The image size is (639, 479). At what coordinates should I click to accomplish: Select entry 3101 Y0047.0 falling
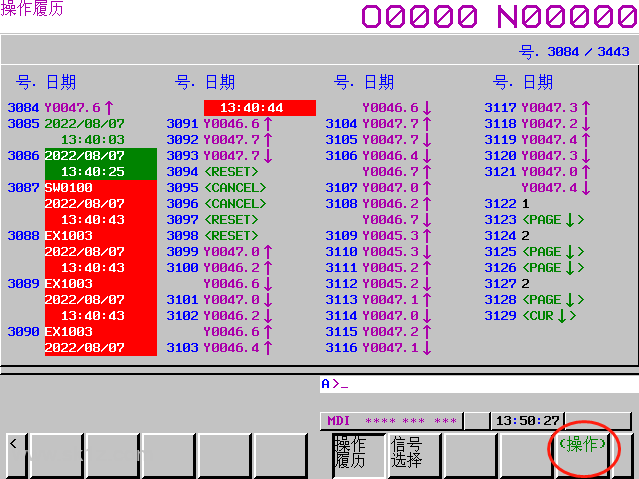click(x=219, y=300)
